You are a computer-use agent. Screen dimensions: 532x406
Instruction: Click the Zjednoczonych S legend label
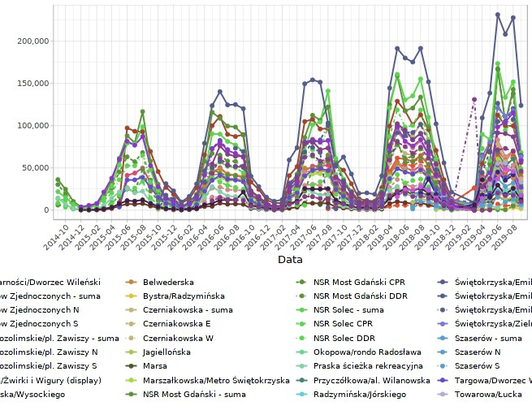pyautogui.click(x=39, y=324)
